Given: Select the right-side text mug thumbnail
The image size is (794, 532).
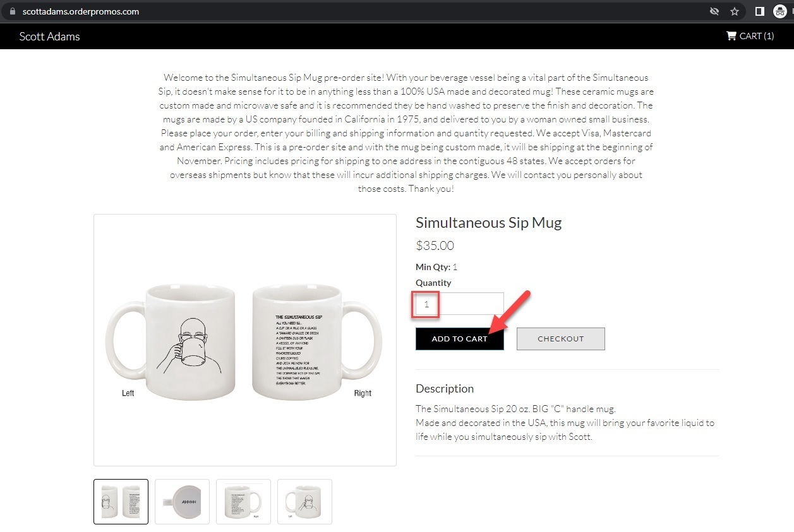Looking at the screenshot, I should 243,502.
